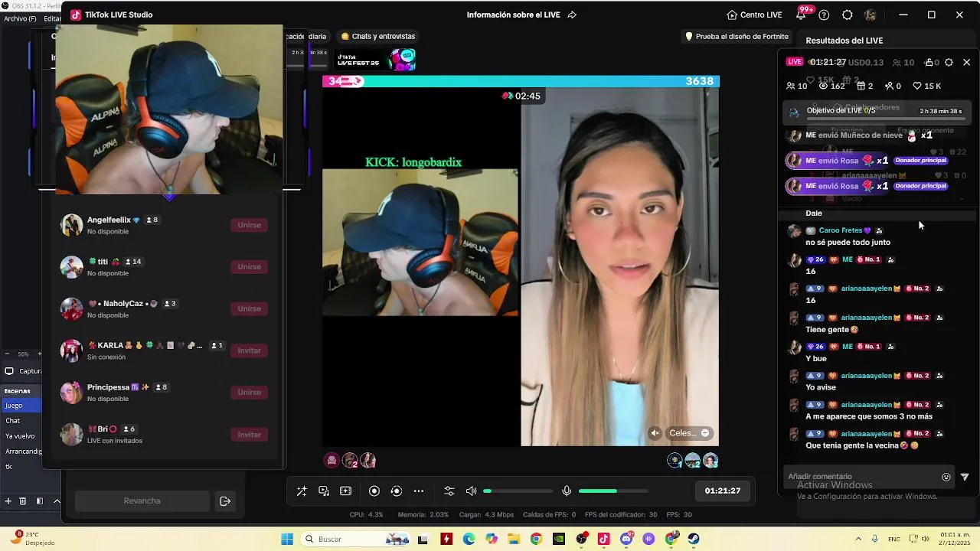Click the scene layout icon in control bar

pyautogui.click(x=345, y=491)
